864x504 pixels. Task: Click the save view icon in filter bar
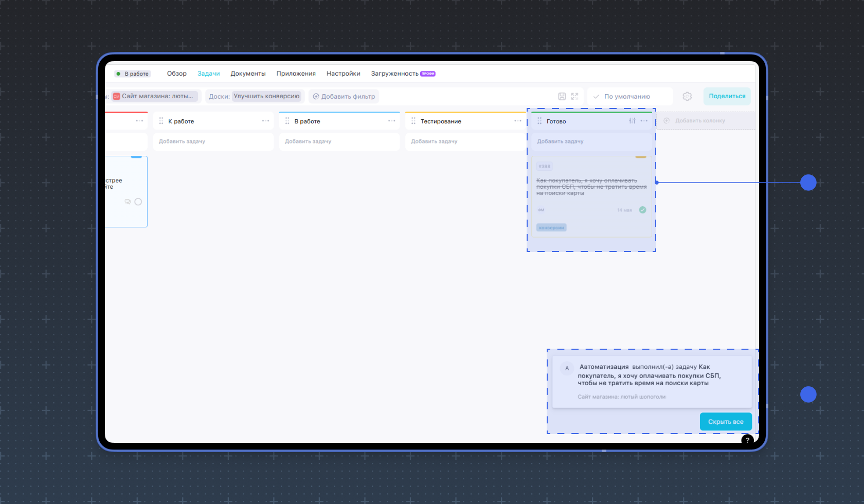562,96
